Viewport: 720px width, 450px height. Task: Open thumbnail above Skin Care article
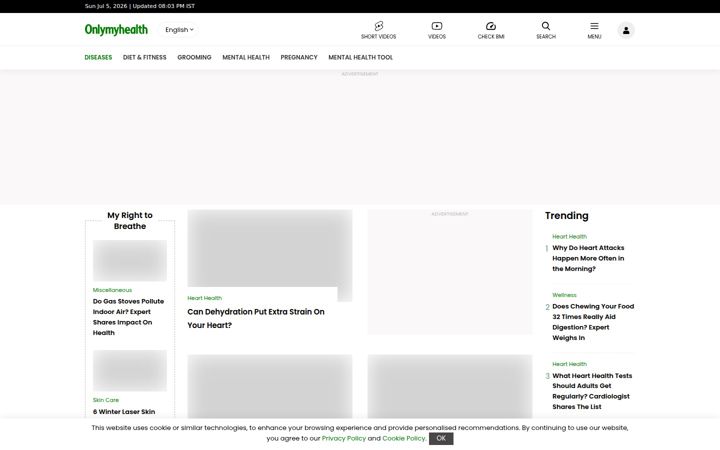(130, 371)
